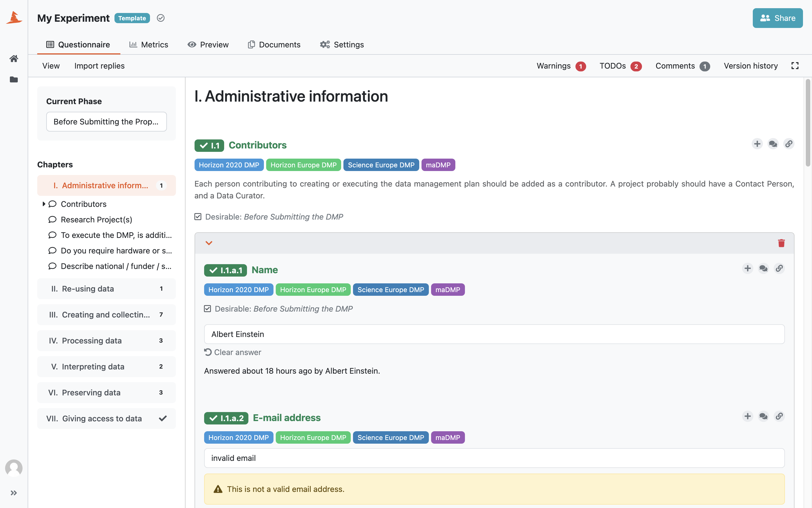Viewport: 812px width, 508px height.
Task: Click the Clear answer undo arrow icon
Action: (x=208, y=352)
